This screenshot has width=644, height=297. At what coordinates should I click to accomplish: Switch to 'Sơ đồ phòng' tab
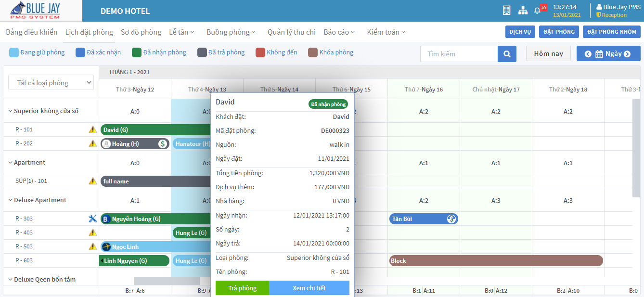(141, 32)
